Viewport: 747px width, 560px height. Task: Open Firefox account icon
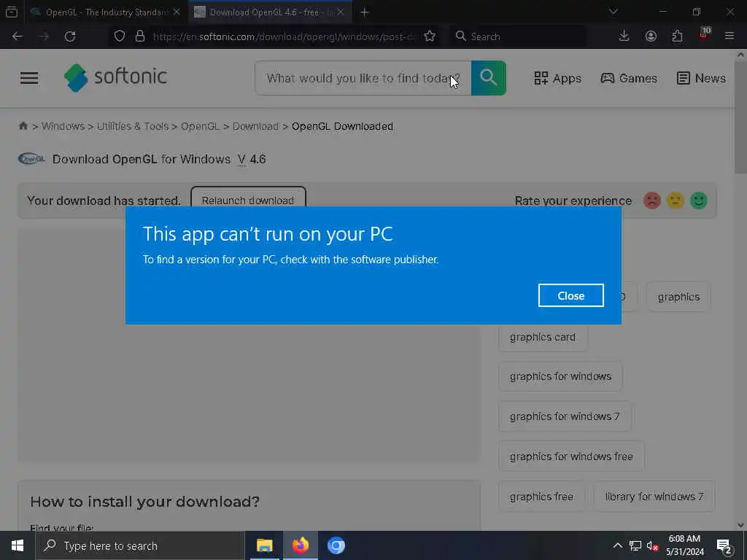coord(651,36)
